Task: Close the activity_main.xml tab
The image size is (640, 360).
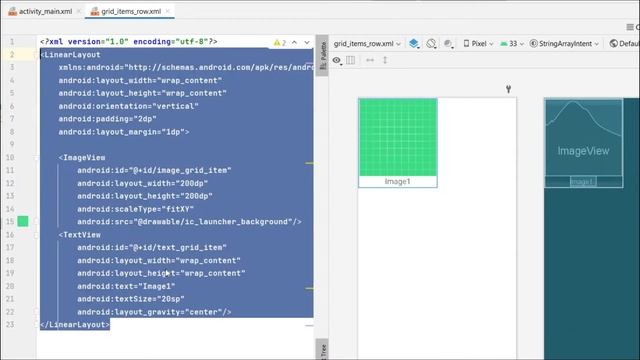Action: point(79,11)
